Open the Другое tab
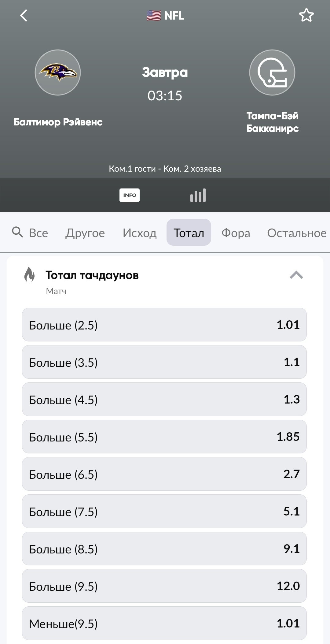 (85, 233)
